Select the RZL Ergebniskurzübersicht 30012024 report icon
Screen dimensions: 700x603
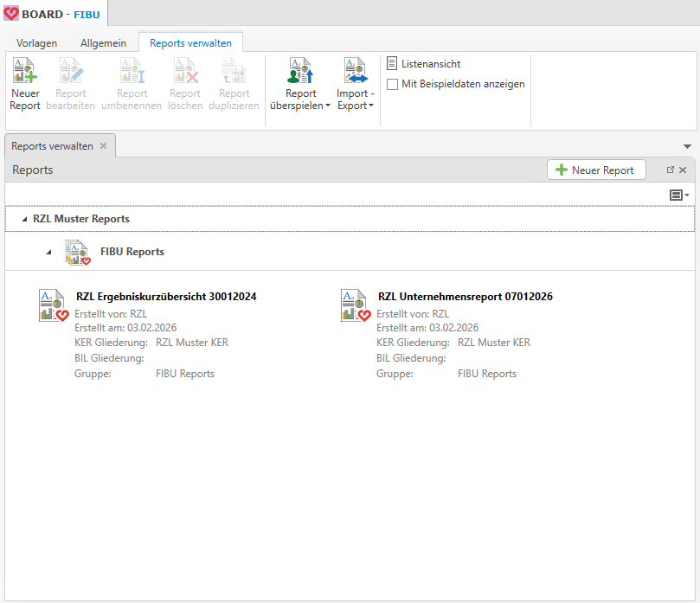coord(54,305)
